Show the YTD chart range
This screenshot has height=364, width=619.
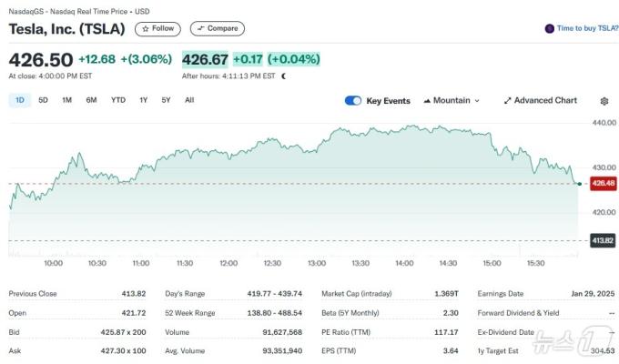tap(117, 100)
